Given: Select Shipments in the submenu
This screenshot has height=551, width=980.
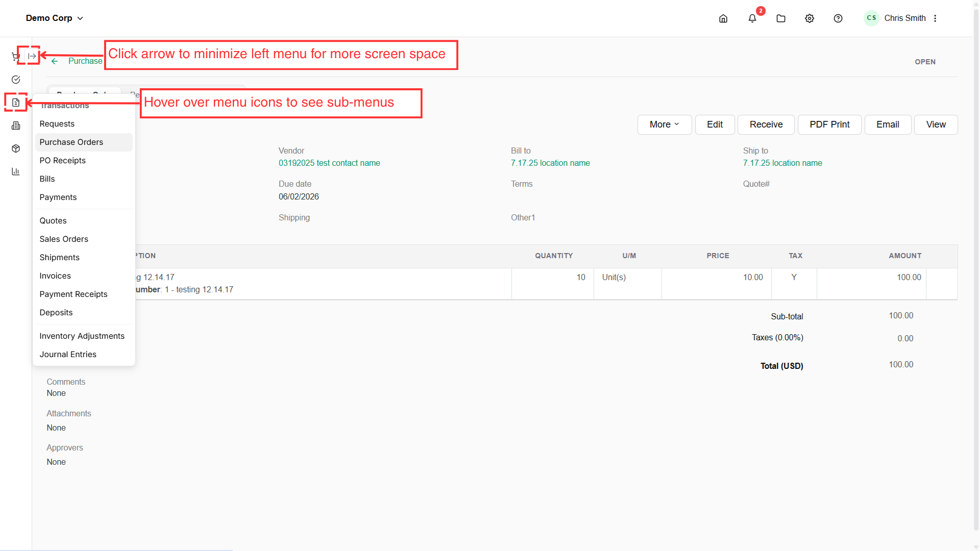Looking at the screenshot, I should click(x=84, y=258).
